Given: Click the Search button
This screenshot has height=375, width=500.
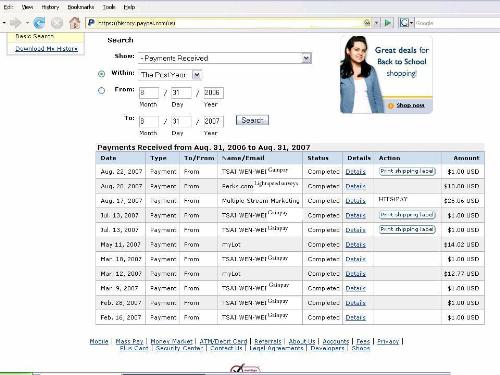Looking at the screenshot, I should coord(252,120).
